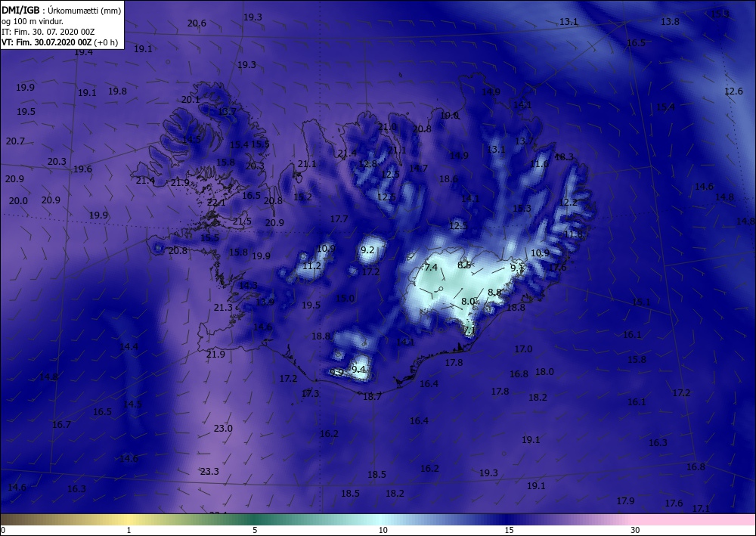Click the map value 8.5
Viewport: 756px width, 536px height.
[x=464, y=265]
